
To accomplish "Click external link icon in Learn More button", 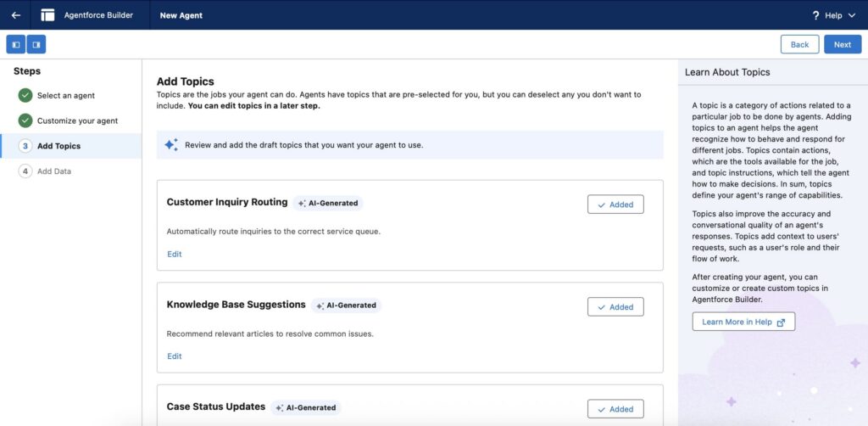I will pos(781,322).
